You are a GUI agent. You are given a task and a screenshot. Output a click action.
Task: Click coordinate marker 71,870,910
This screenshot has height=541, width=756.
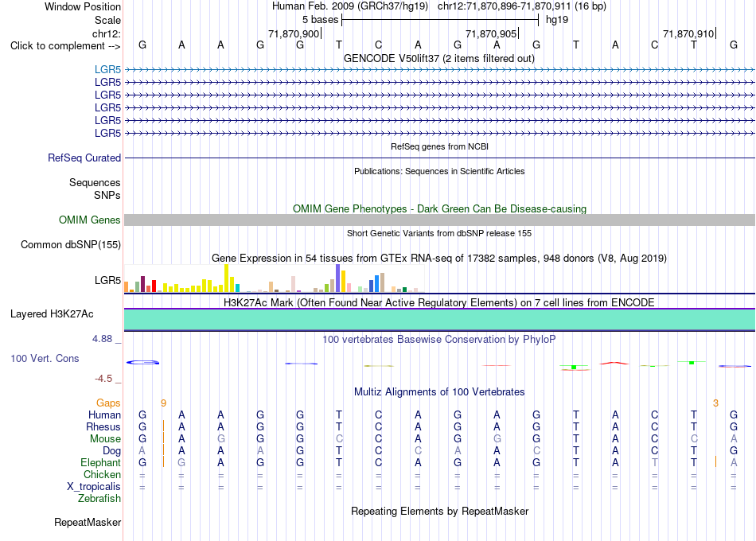tap(688, 33)
